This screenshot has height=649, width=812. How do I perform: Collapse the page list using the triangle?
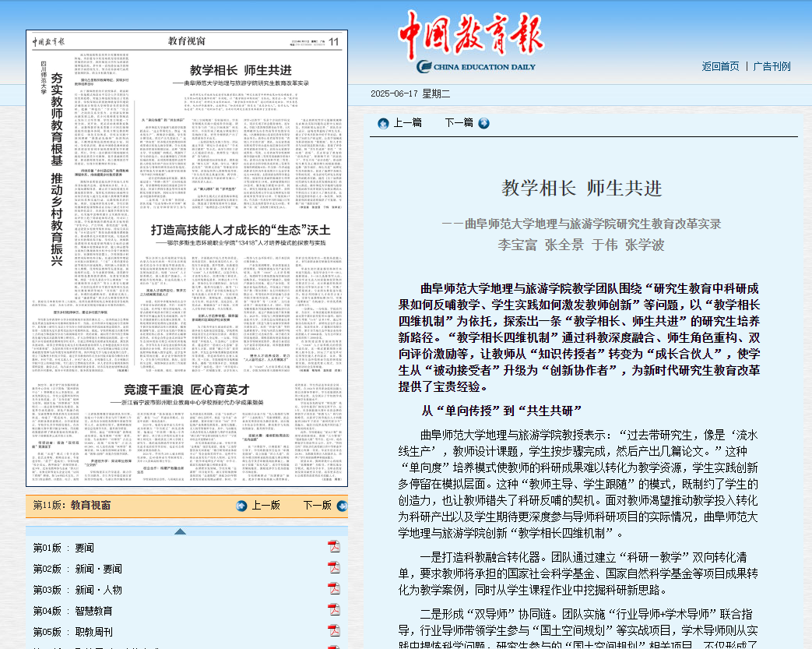(180, 531)
